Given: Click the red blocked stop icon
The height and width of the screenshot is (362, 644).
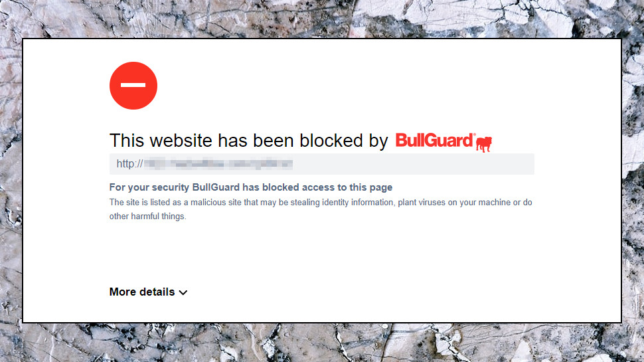Looking at the screenshot, I should [133, 86].
